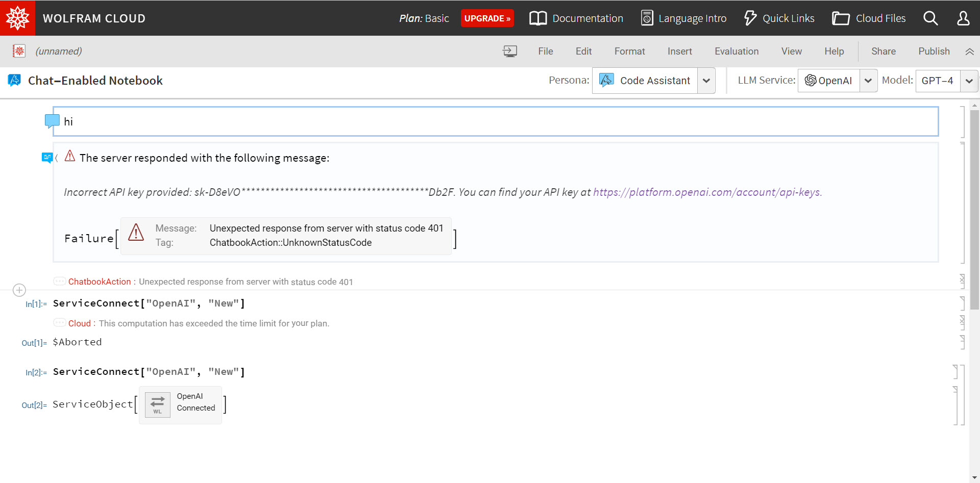Click the chat input bubble icon beside hi

[x=52, y=121]
